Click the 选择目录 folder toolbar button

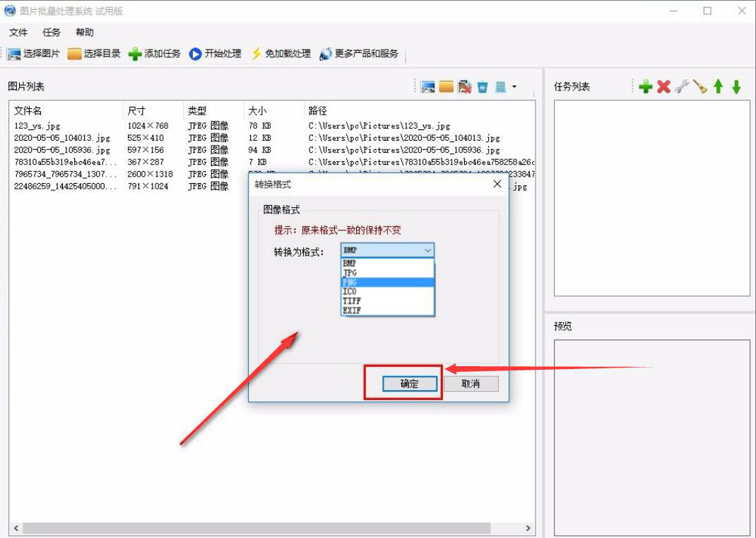point(94,54)
